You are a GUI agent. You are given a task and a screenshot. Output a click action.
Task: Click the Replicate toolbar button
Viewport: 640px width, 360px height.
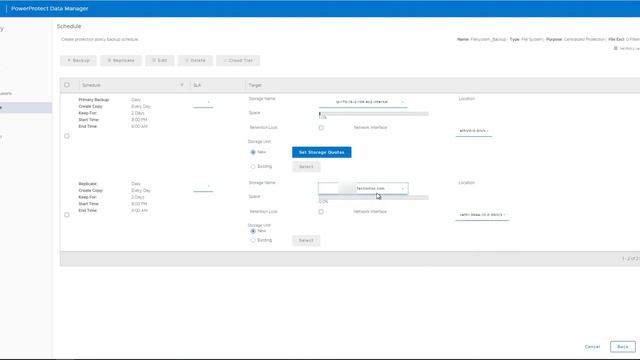tap(121, 60)
